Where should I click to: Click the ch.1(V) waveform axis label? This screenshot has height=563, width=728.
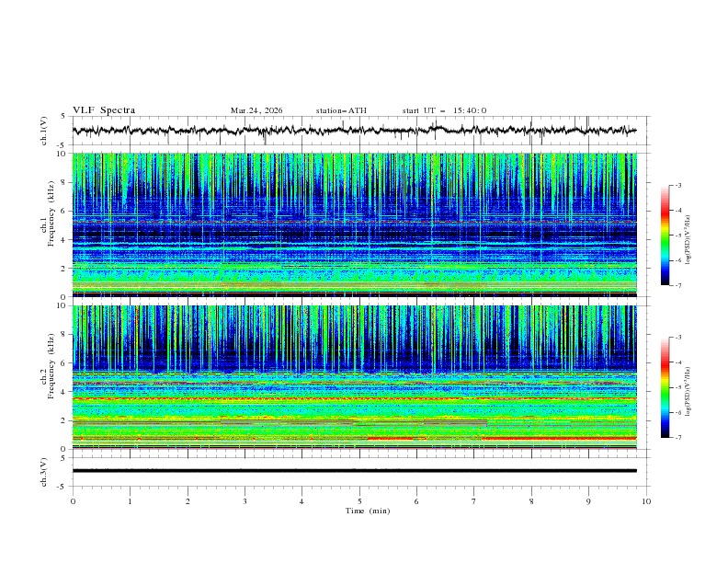tap(44, 131)
